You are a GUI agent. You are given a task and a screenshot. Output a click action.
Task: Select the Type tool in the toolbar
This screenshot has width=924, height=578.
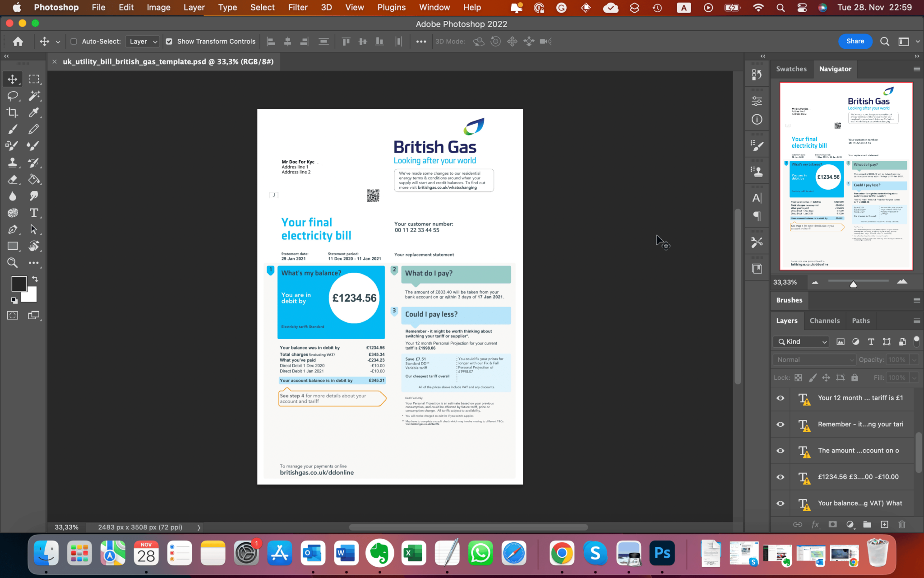[34, 213]
